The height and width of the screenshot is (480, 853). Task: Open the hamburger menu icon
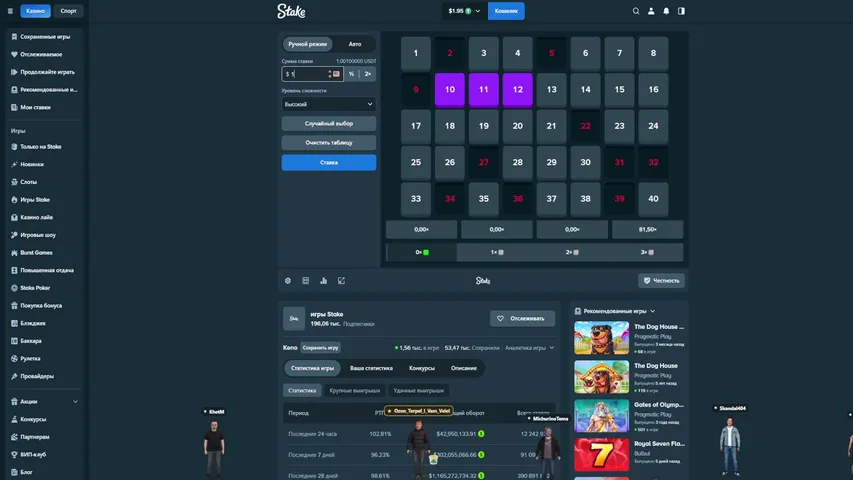(10, 11)
